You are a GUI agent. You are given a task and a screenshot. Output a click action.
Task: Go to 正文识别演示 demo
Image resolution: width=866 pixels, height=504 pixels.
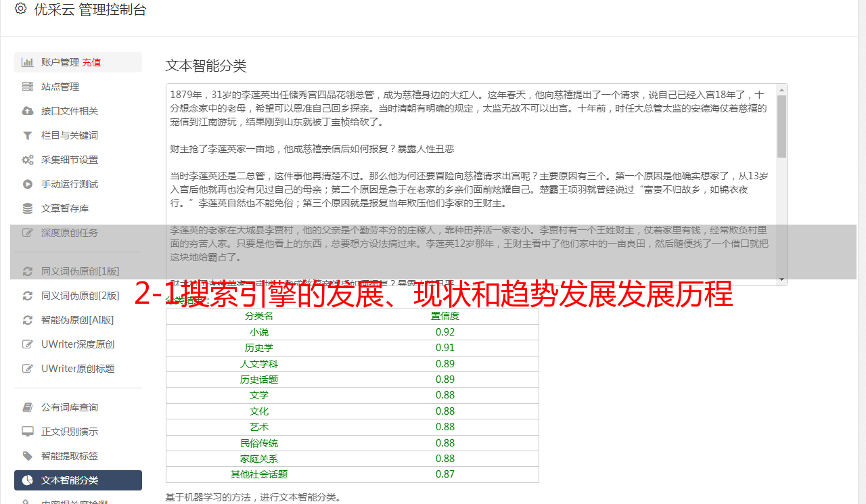click(78, 432)
